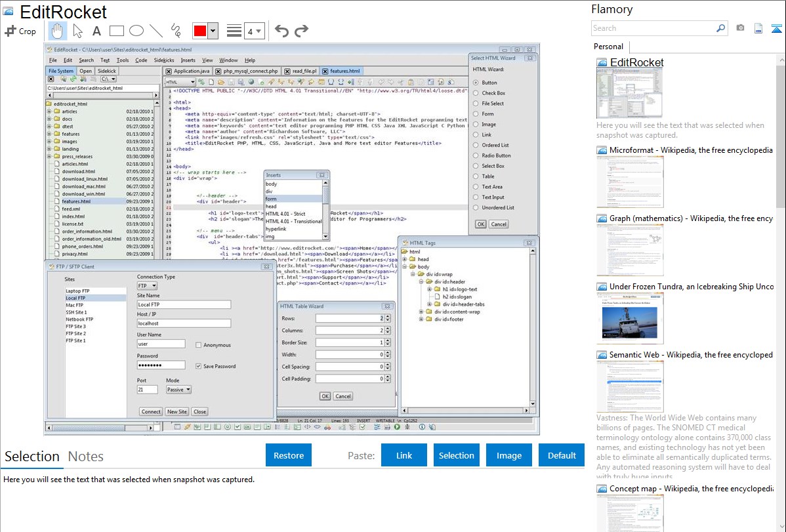Select the text annotation tool A

(x=96, y=31)
